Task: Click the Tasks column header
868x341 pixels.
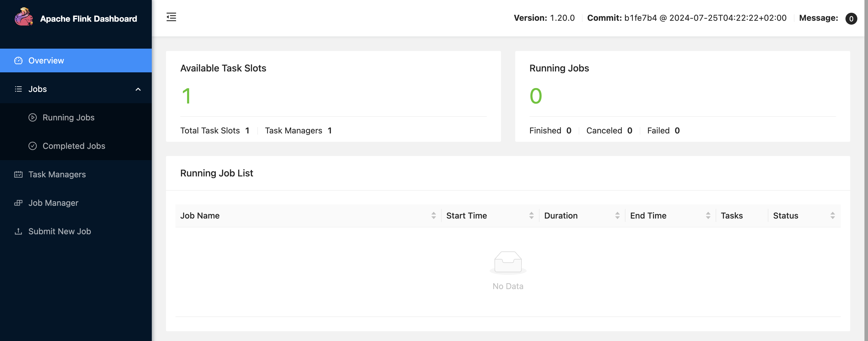Action: click(732, 216)
